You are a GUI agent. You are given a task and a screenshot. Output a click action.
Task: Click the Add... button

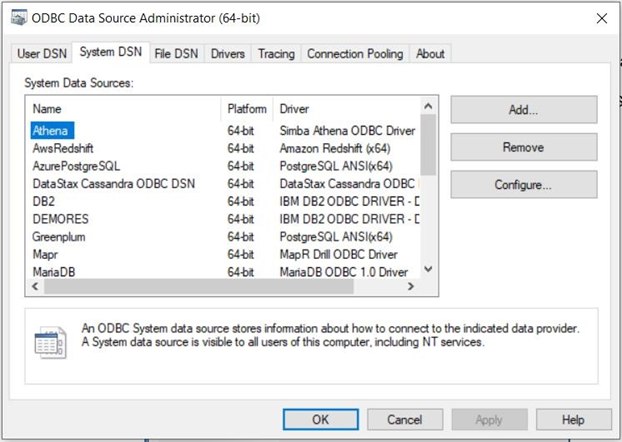point(523,109)
